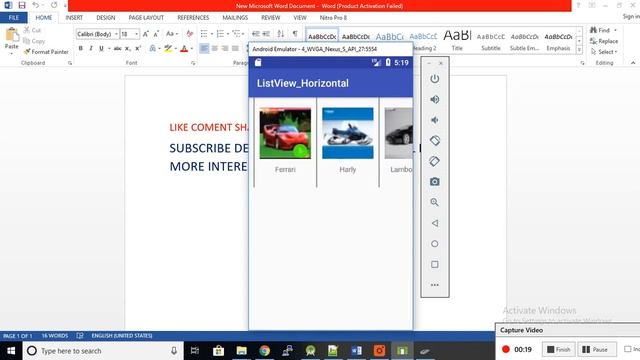The width and height of the screenshot is (640, 360).
Task: Click the Sort icon in Paragraph group
Action: click(281, 34)
